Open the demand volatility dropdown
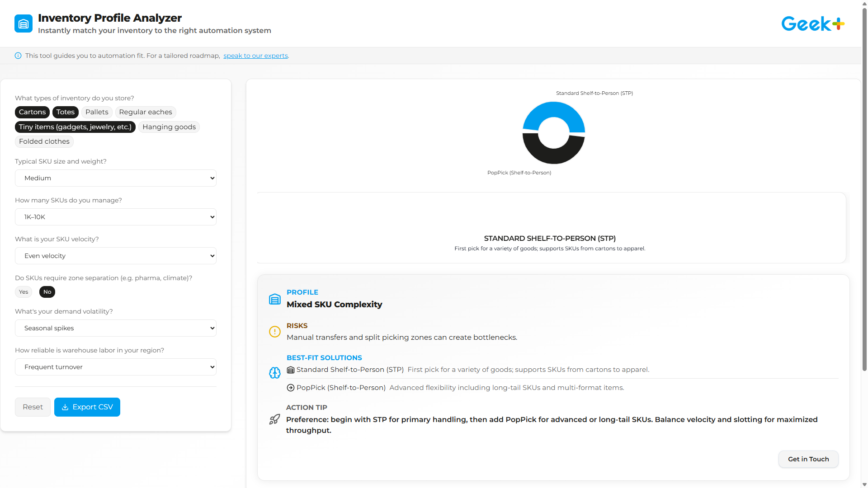This screenshot has height=488, width=868. click(116, 328)
